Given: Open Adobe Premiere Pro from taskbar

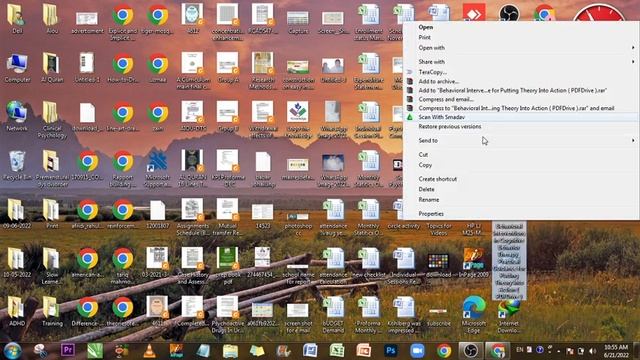Looking at the screenshot, I should point(68,350).
